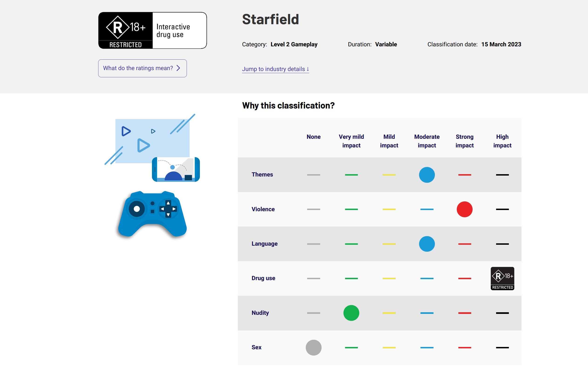This screenshot has width=588, height=370.
Task: Click 'High impact' column header
Action: point(502,141)
